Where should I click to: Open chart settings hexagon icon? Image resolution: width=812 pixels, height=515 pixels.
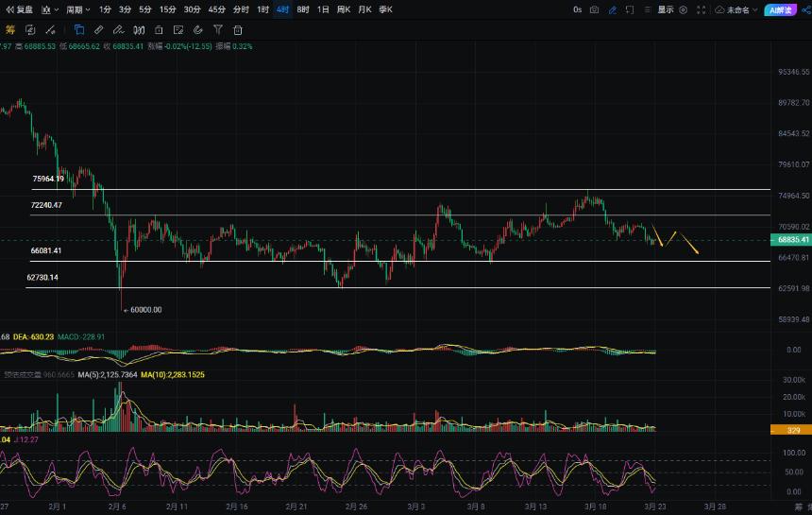click(x=683, y=9)
